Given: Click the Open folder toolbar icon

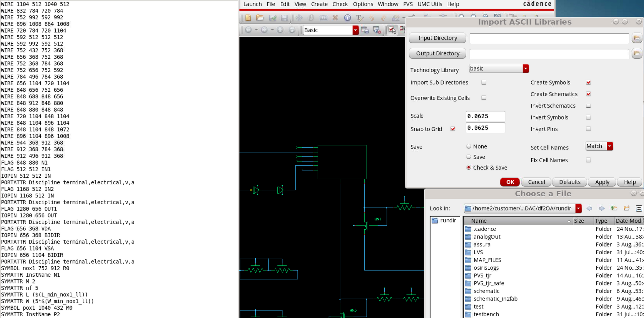Looking at the screenshot, I should (260, 18).
